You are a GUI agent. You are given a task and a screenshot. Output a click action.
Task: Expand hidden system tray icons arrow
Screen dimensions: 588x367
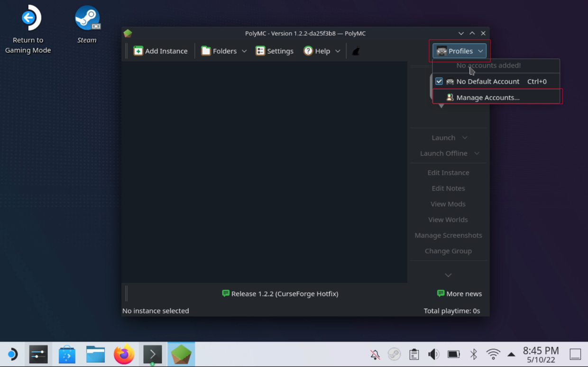[x=511, y=354]
